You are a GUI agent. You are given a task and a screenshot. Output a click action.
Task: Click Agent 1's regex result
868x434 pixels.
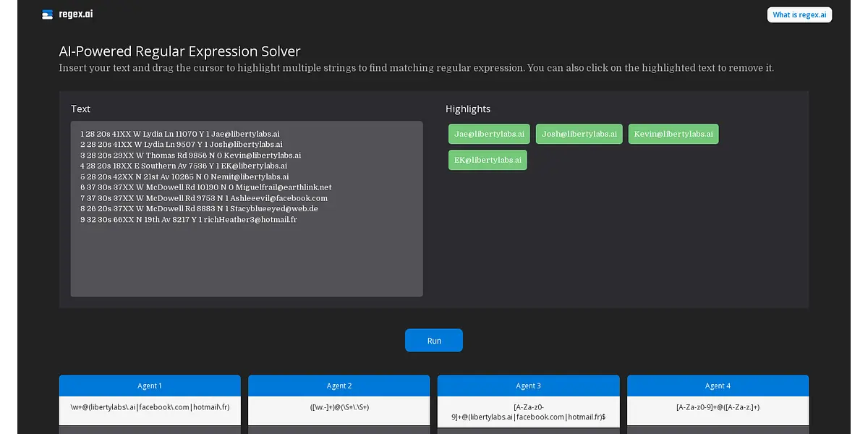150,407
